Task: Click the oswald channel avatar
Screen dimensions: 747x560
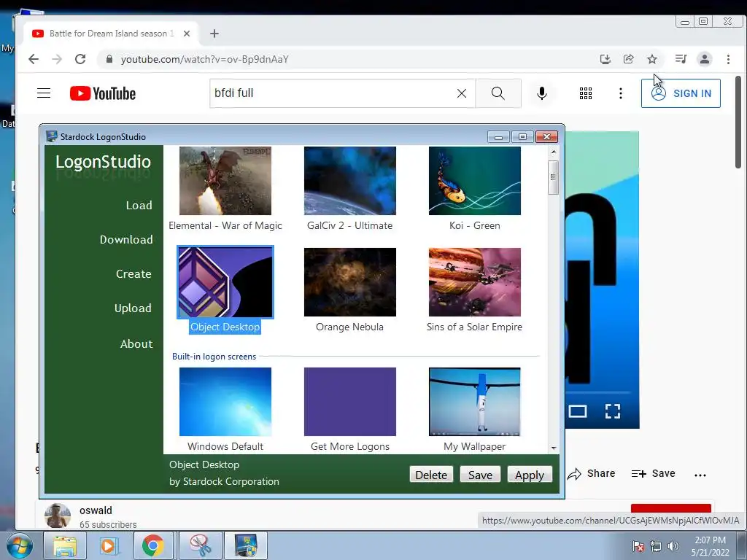Action: coord(58,516)
